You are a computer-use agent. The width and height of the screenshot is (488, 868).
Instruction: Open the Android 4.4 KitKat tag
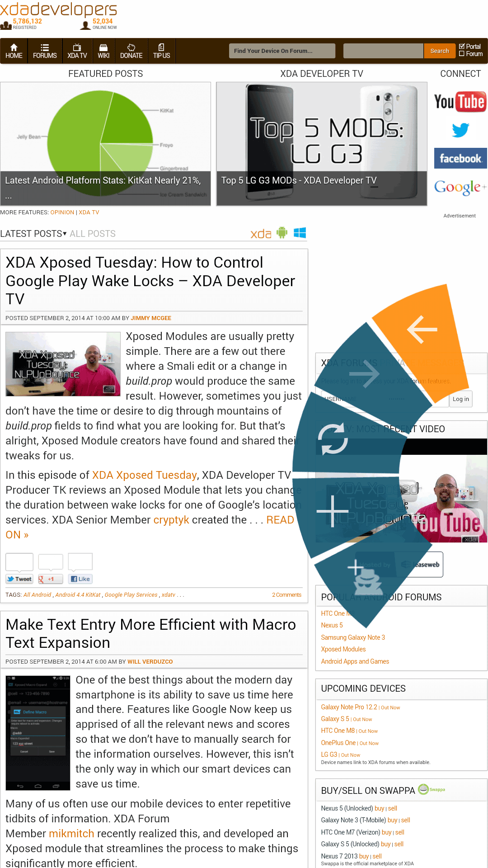coord(78,595)
